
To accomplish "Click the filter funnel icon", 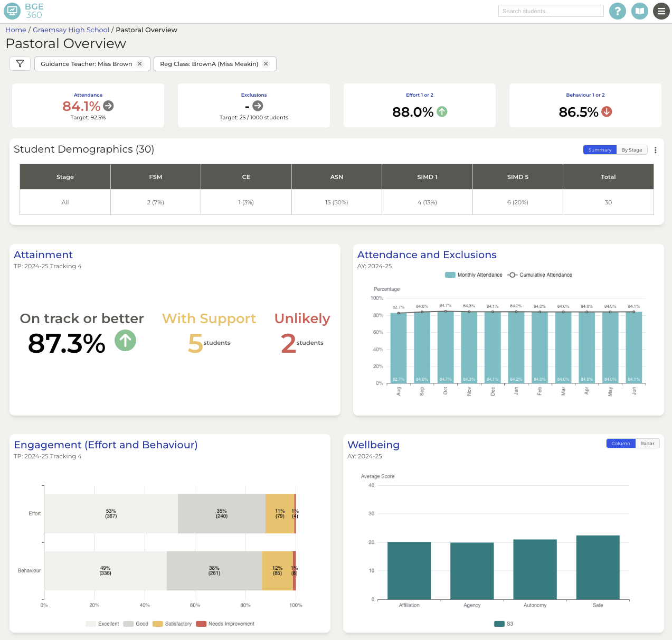I will click(x=20, y=63).
